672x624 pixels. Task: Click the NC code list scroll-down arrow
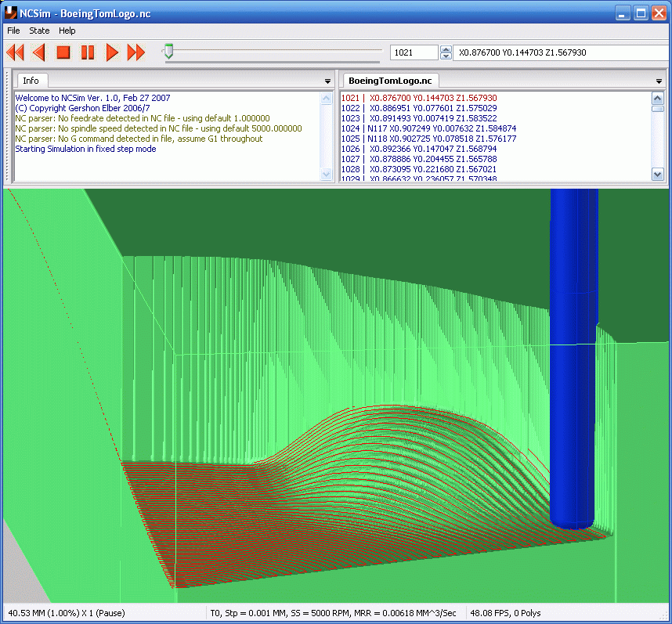[x=657, y=174]
